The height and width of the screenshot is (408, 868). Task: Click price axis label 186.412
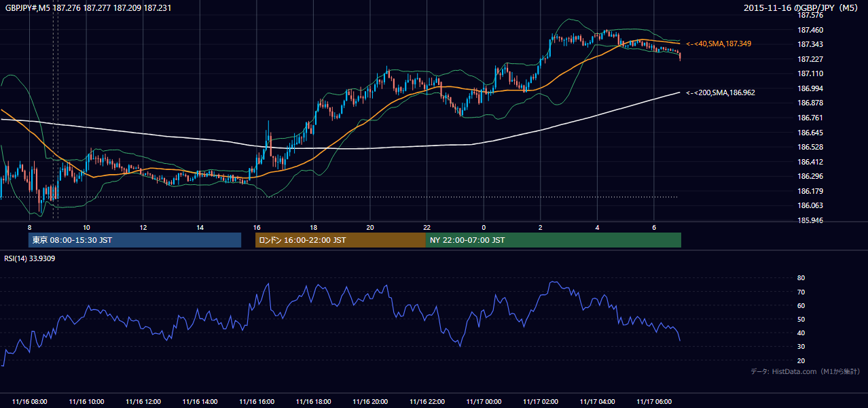811,162
